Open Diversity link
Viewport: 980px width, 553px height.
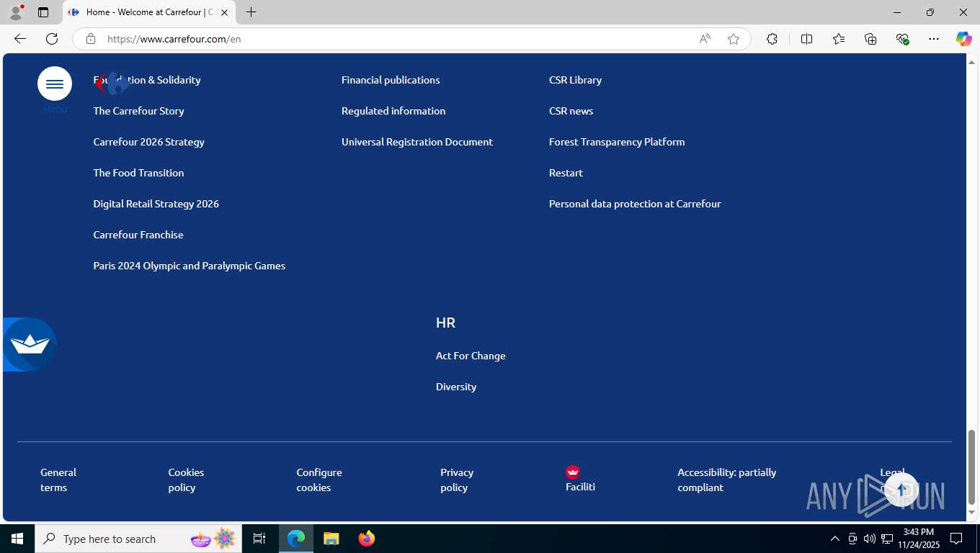click(x=456, y=387)
